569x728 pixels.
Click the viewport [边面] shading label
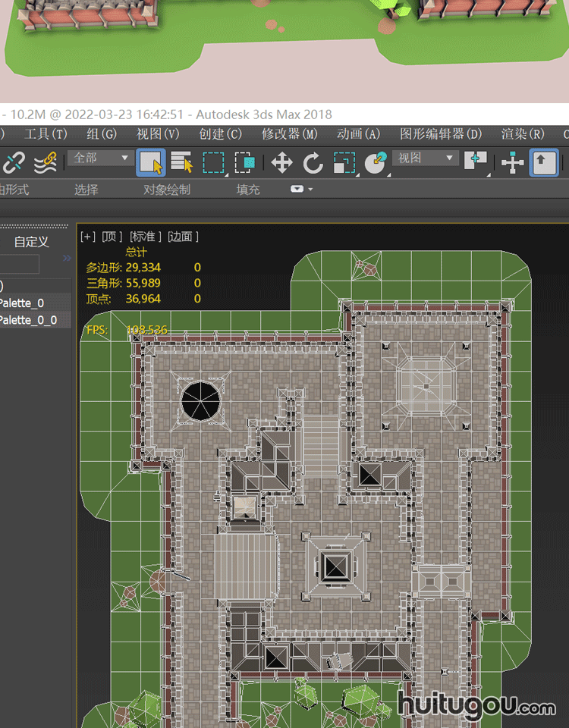[x=183, y=237]
